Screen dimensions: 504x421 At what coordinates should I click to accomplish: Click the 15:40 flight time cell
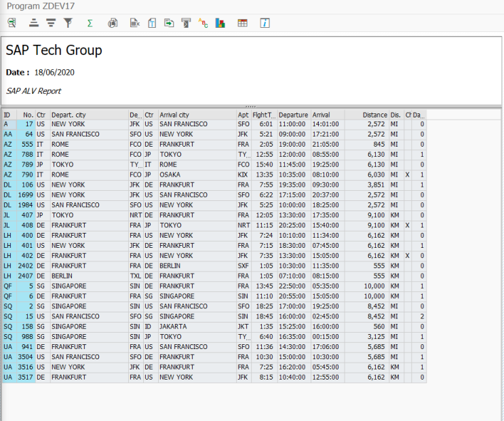pyautogui.click(x=264, y=165)
